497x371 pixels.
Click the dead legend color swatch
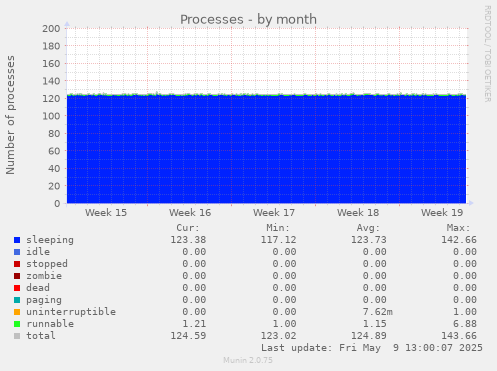(17, 288)
